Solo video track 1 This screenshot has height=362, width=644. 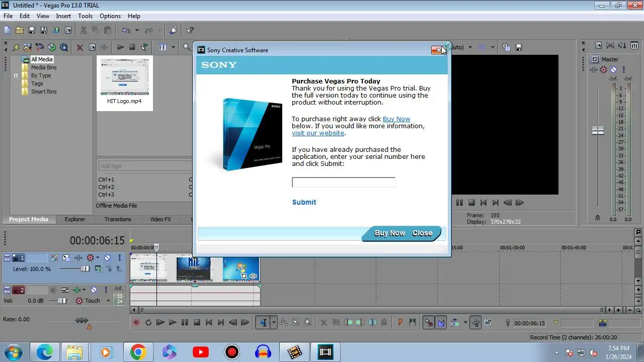119,258
